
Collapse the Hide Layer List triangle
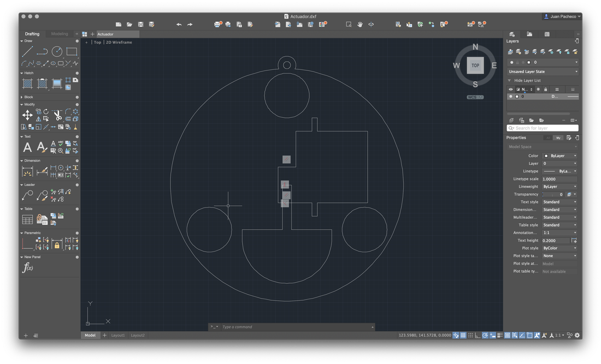pos(509,80)
